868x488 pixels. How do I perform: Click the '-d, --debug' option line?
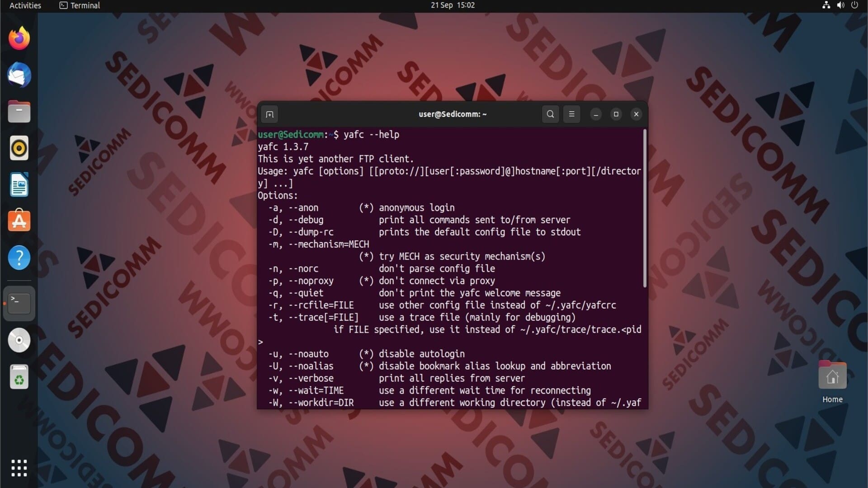(419, 220)
